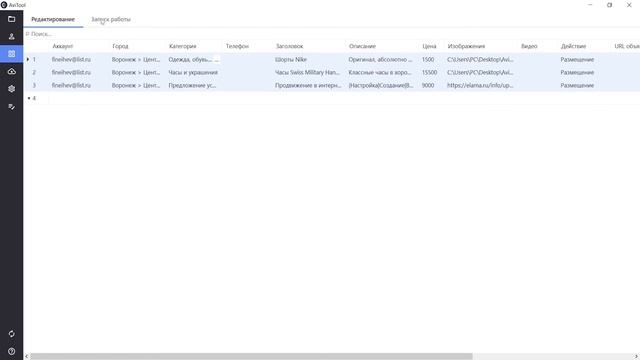
Task: Click the Изображения column header
Action: click(466, 46)
